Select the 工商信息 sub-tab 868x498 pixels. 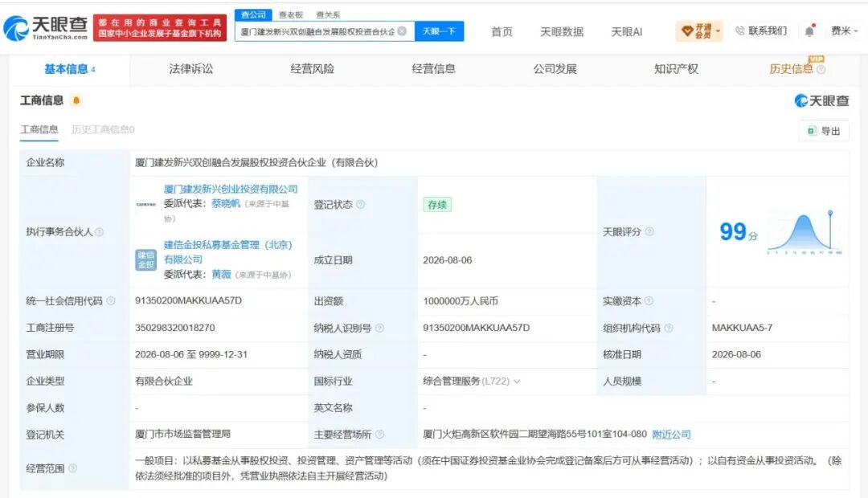coord(39,129)
